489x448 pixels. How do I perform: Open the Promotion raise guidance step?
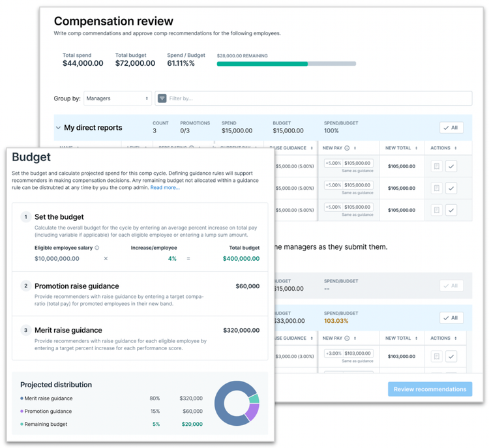click(140, 294)
